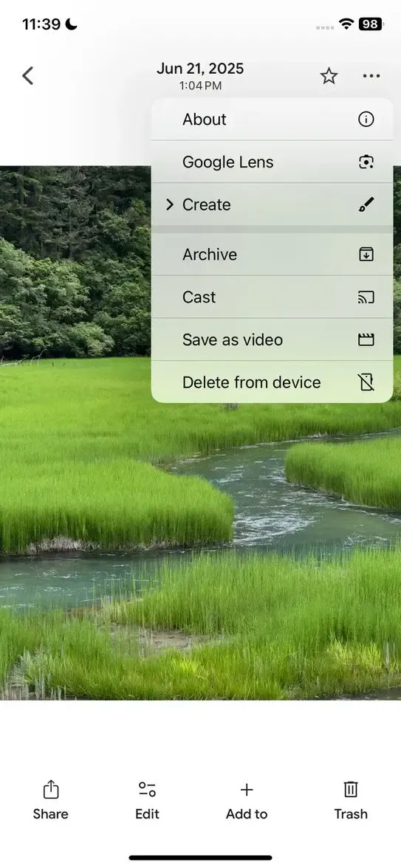Click the About info circle icon
Viewport: 401px width, 868px height.
pyautogui.click(x=366, y=119)
